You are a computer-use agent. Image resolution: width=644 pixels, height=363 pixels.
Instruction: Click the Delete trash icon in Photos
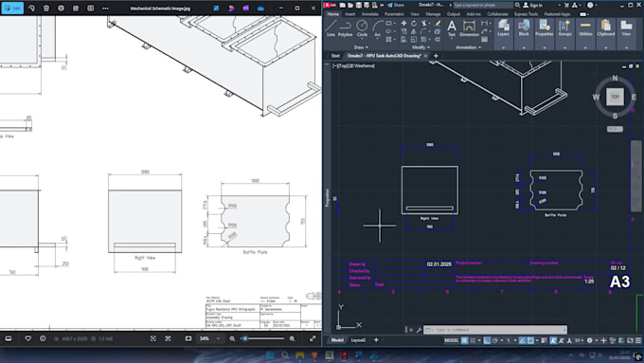(x=46, y=9)
